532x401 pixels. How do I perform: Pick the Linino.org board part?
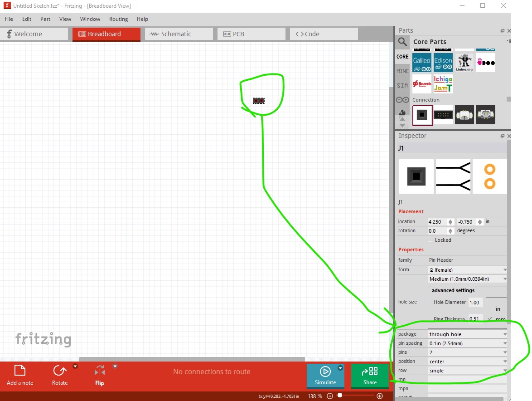tap(464, 63)
